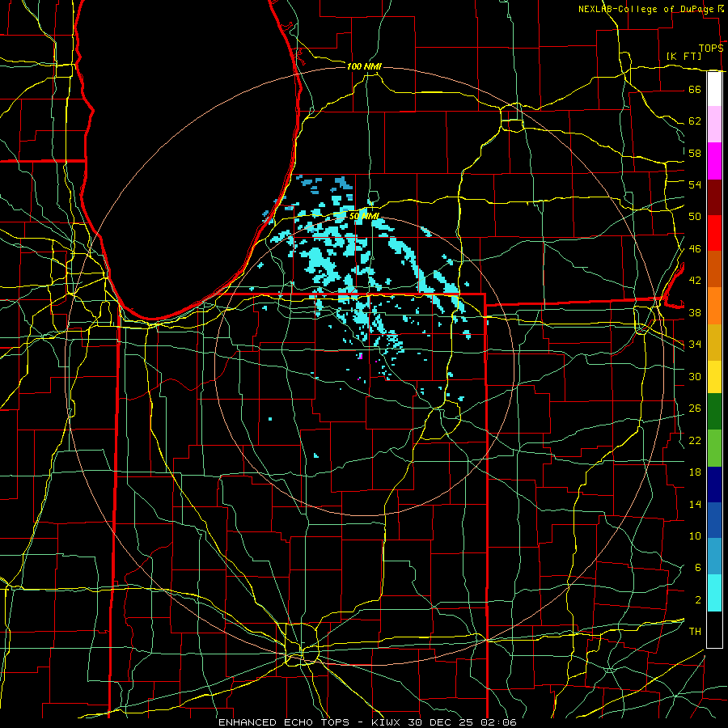This screenshot has height=728, width=728.
Task: Click the light pink 62 kft legend swatch
Action: point(714,124)
